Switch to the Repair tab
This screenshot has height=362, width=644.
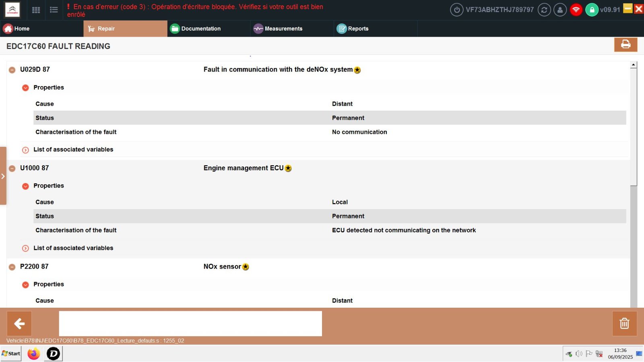(x=125, y=29)
